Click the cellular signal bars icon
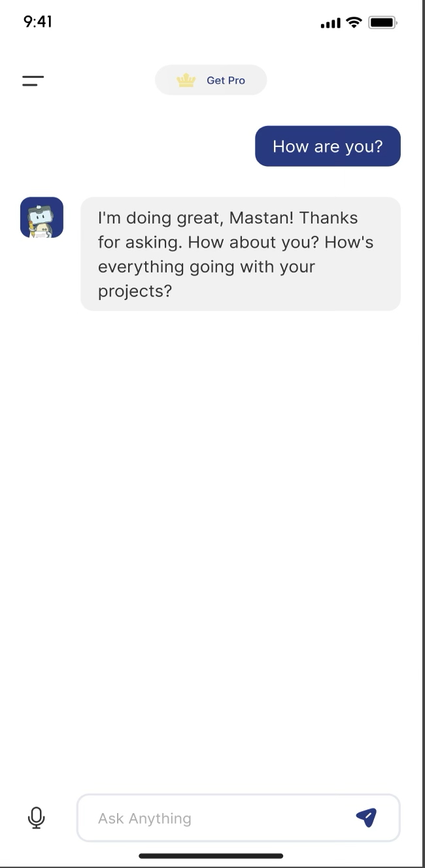Screen dimensions: 425x868 click(331, 24)
